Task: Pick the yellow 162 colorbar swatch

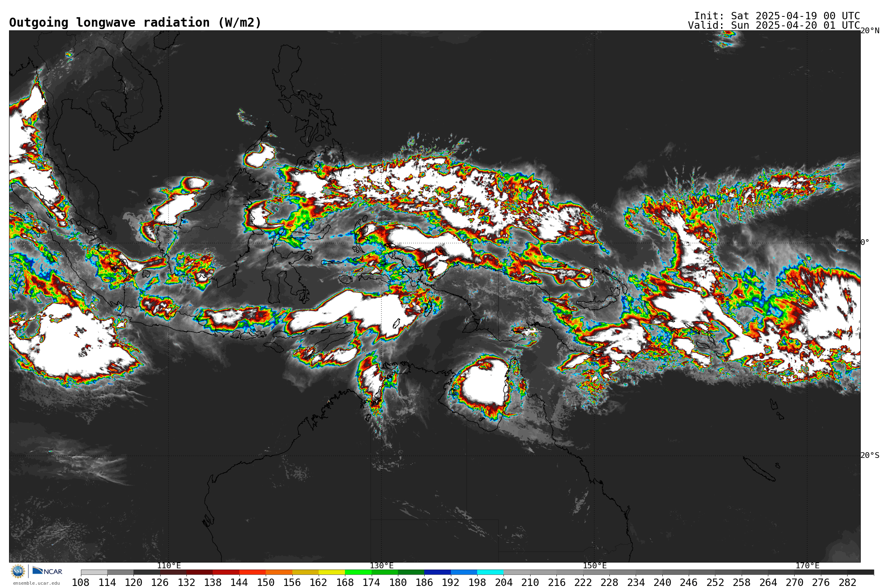Action: [x=332, y=572]
